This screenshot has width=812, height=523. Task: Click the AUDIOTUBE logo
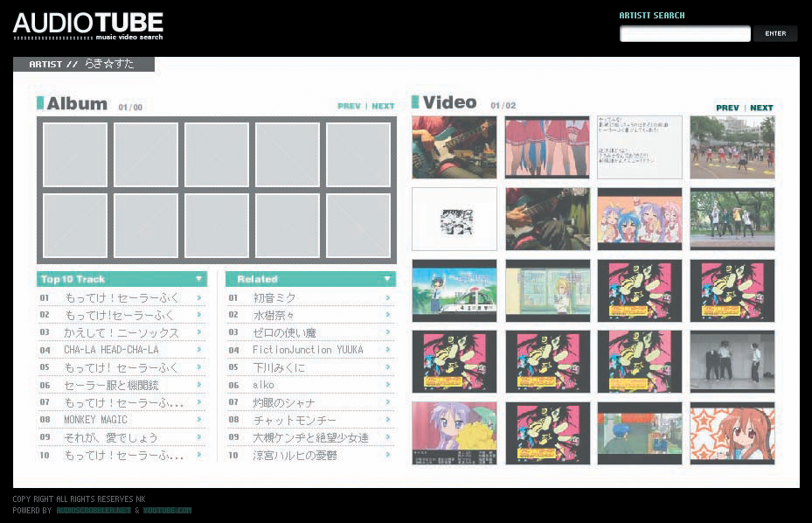point(88,26)
